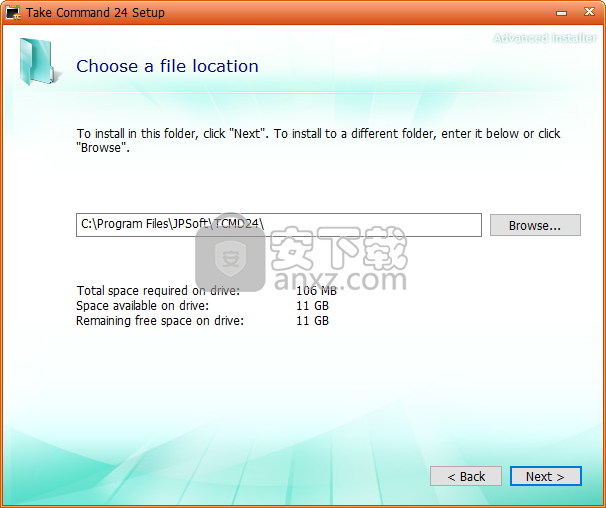The width and height of the screenshot is (606, 508).
Task: Minimize the Setup window
Action: pyautogui.click(x=561, y=13)
